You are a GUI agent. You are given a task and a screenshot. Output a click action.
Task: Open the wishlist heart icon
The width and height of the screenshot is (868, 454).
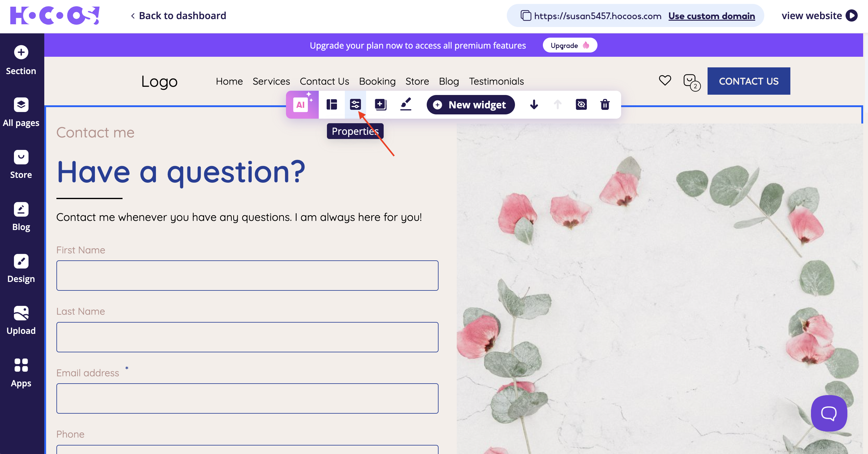[665, 80]
